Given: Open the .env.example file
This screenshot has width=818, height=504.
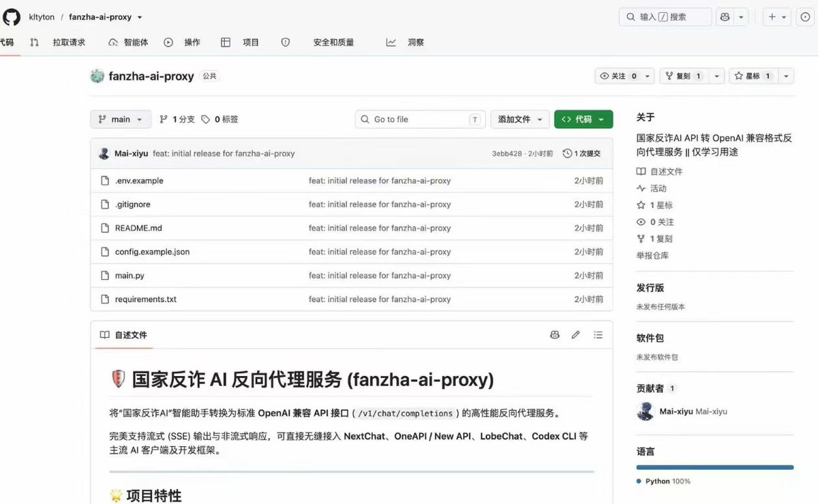Looking at the screenshot, I should click(139, 181).
